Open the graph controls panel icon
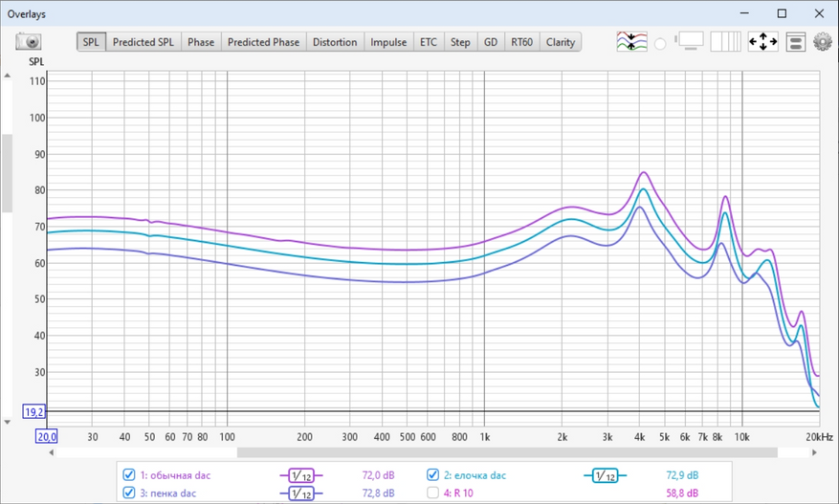The width and height of the screenshot is (839, 504). click(x=795, y=42)
